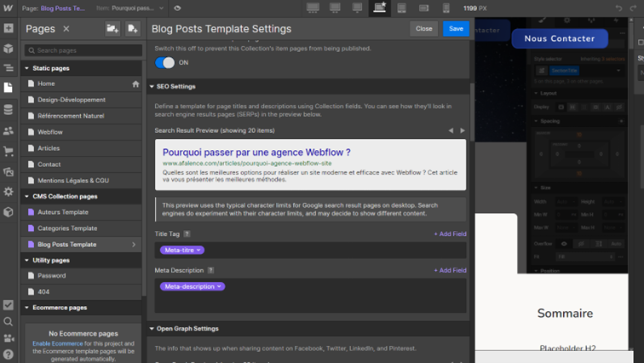
Task: Open the Ecommerce cart panel
Action: 9,151
